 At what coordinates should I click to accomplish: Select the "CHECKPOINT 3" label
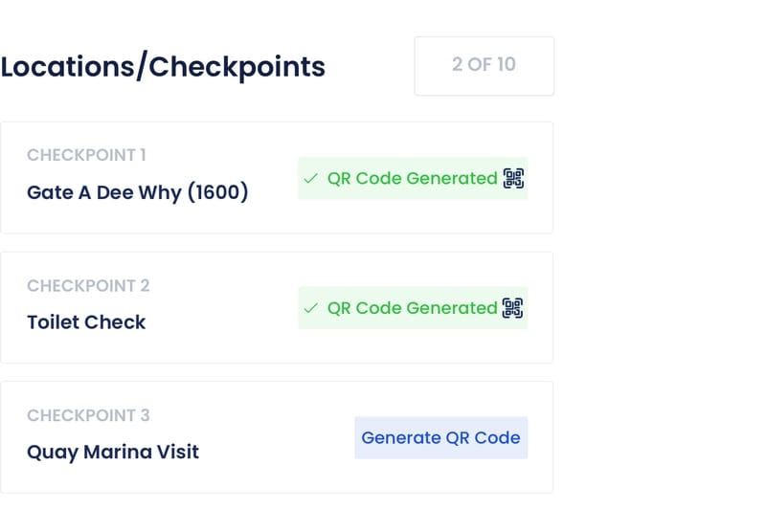pos(88,415)
